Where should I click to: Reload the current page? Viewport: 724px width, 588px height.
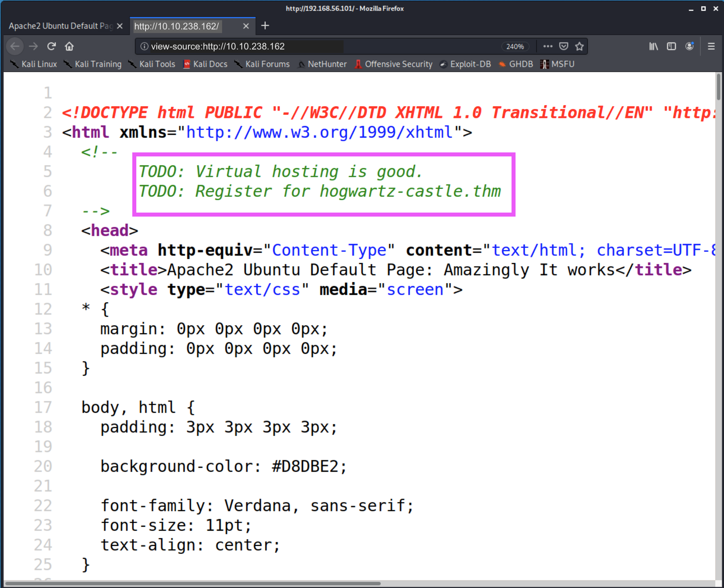[x=51, y=47]
